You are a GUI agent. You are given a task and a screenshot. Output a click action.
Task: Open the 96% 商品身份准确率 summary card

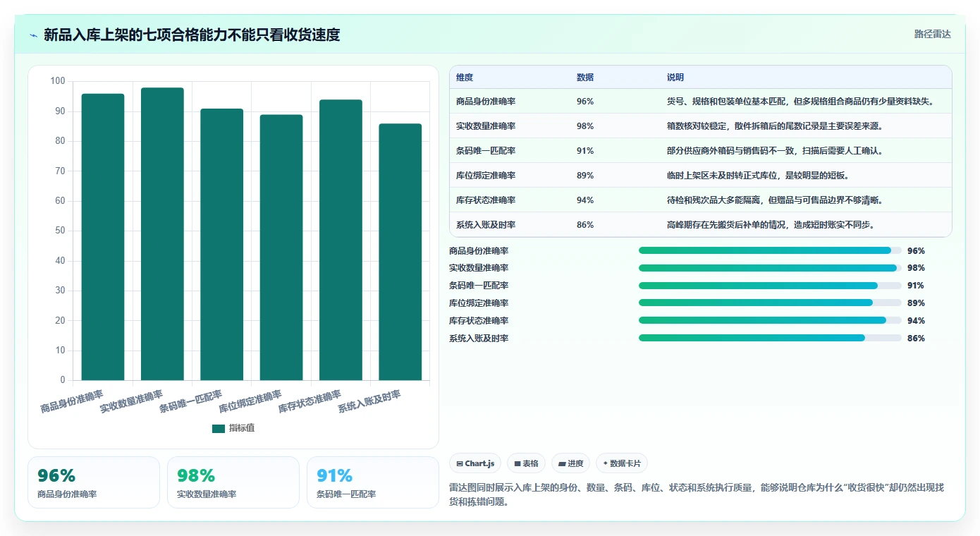[x=94, y=482]
